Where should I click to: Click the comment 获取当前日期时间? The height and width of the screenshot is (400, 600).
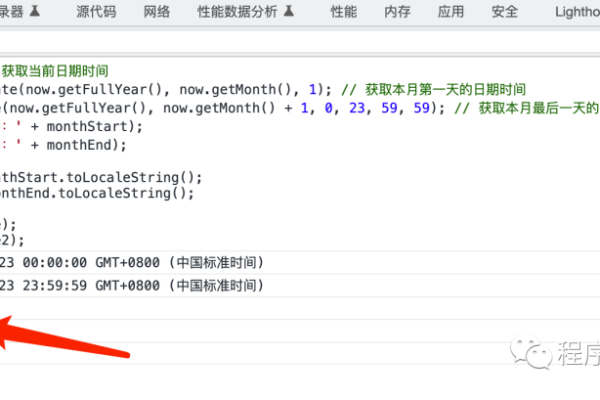click(x=55, y=71)
